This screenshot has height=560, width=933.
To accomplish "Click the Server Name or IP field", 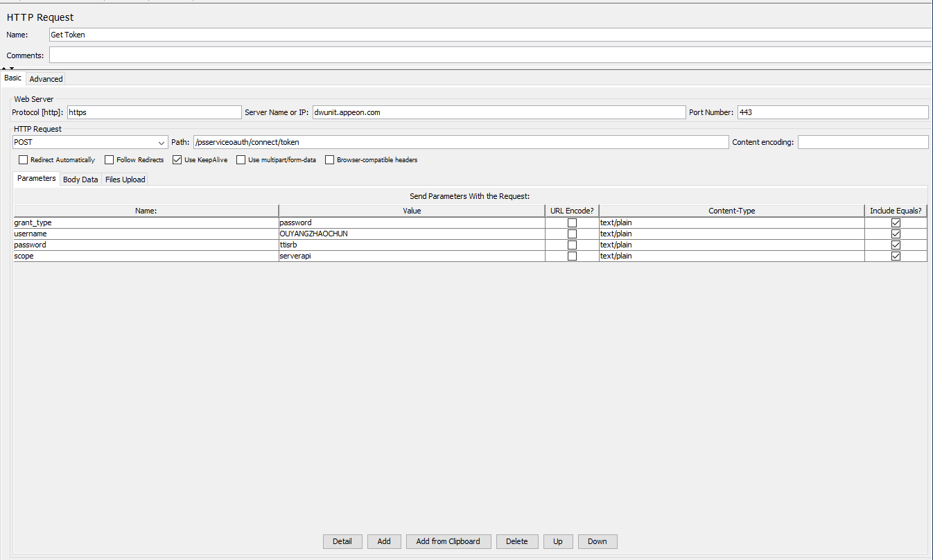I will (498, 112).
